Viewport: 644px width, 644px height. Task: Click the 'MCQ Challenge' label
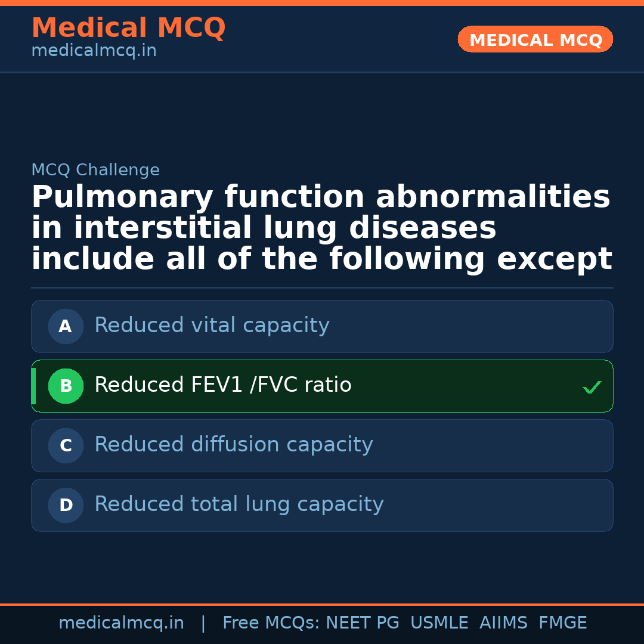click(95, 171)
